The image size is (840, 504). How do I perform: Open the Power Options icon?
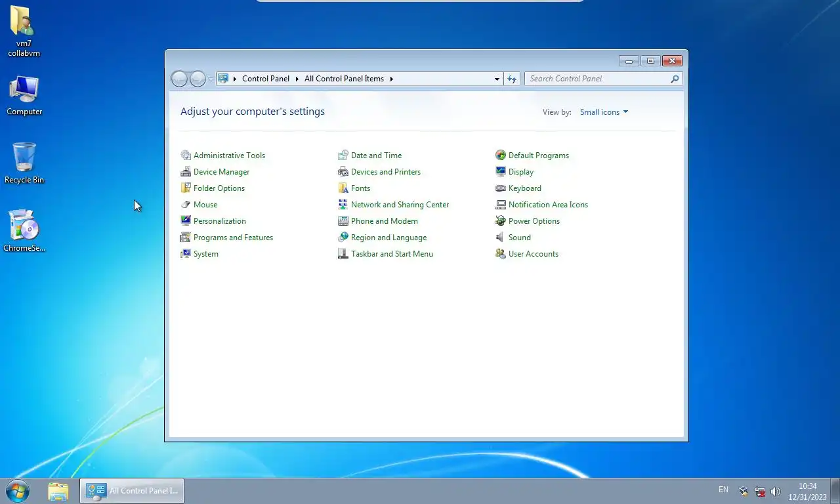point(501,221)
